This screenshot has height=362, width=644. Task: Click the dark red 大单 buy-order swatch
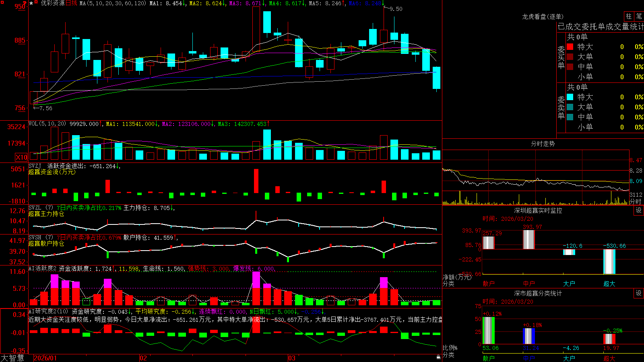click(x=570, y=57)
